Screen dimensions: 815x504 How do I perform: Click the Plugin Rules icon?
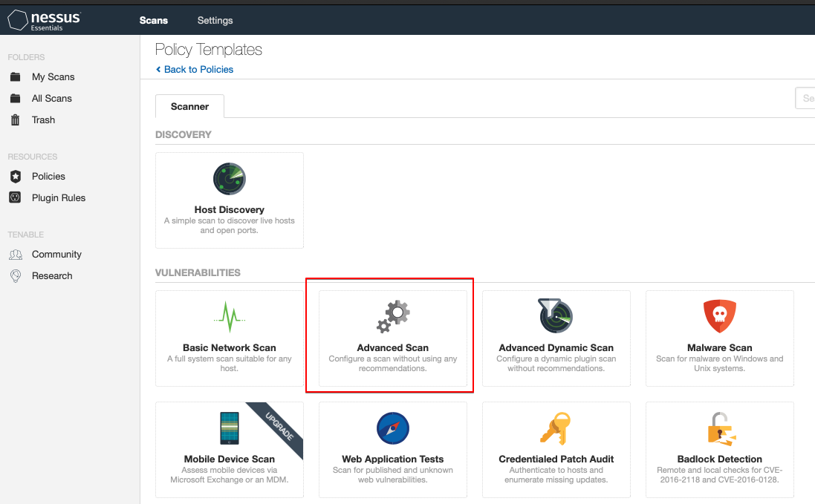pos(15,197)
